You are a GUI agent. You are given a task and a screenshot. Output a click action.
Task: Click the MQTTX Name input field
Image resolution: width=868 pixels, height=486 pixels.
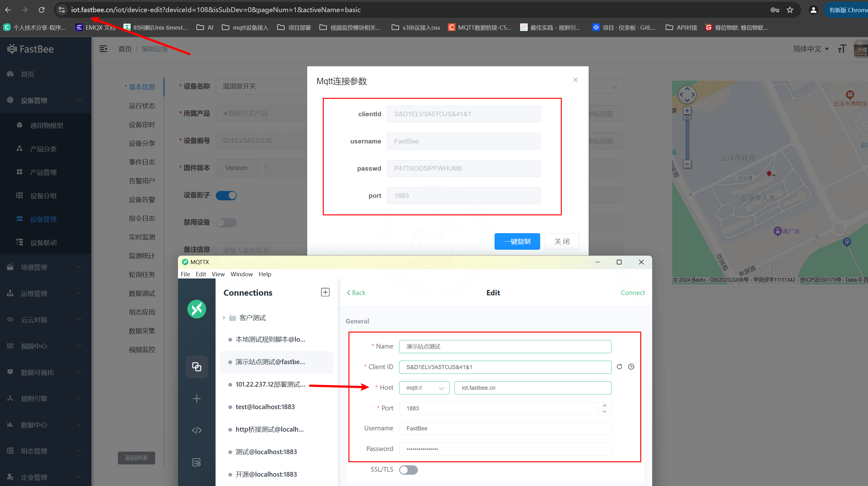505,347
